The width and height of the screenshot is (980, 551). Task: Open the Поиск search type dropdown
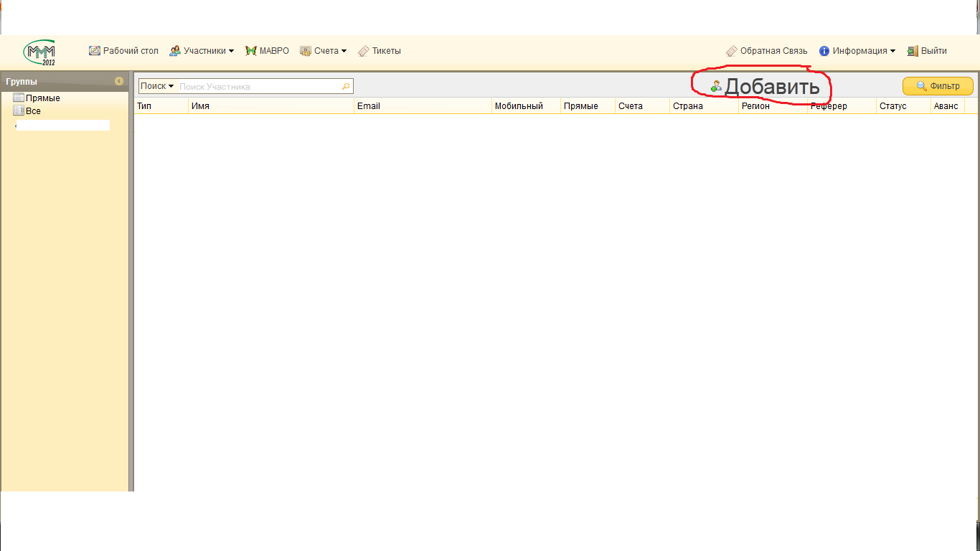[157, 86]
